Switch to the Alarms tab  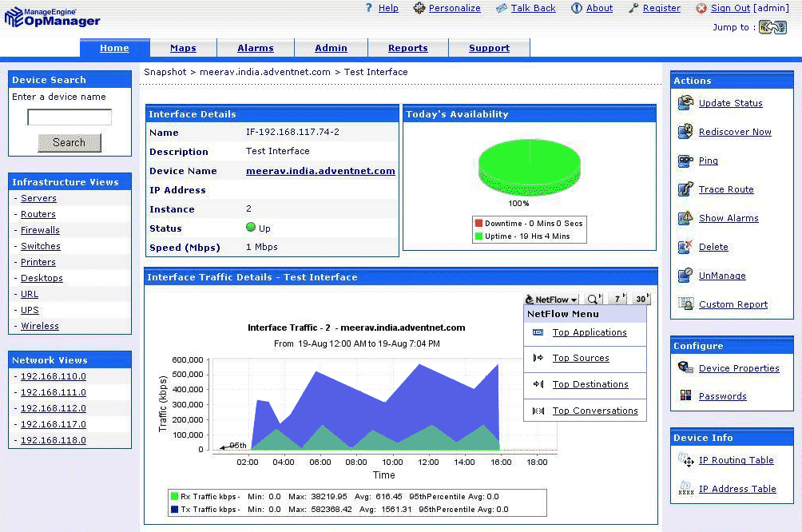click(256, 48)
